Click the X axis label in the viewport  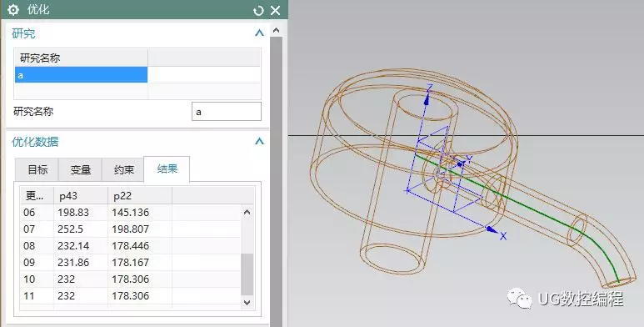pyautogui.click(x=503, y=236)
